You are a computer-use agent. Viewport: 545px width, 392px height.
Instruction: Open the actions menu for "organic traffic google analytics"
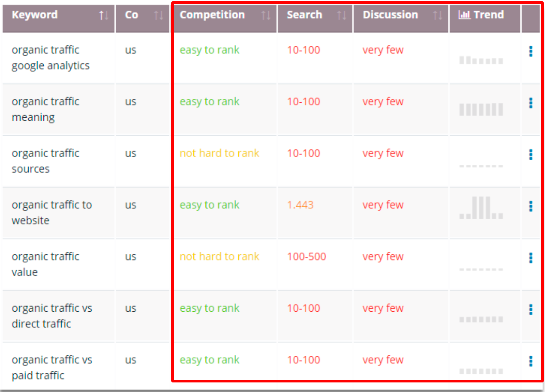pyautogui.click(x=531, y=52)
